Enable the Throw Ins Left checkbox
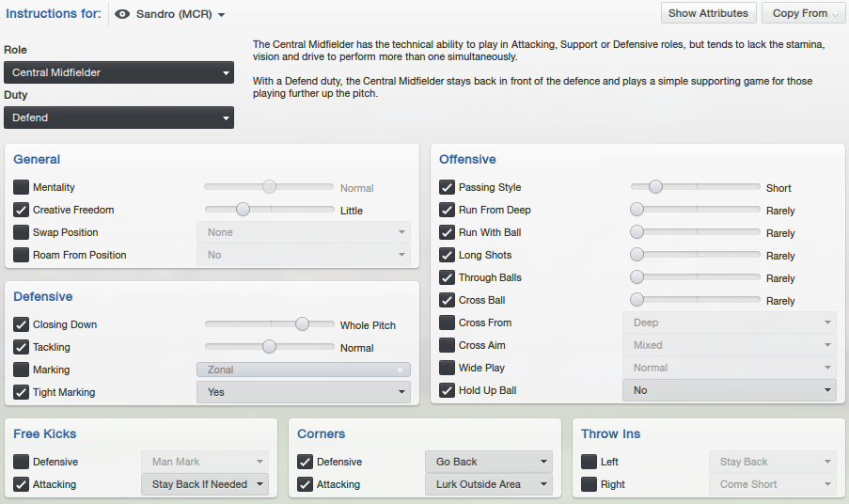This screenshot has width=849, height=504. tap(589, 462)
